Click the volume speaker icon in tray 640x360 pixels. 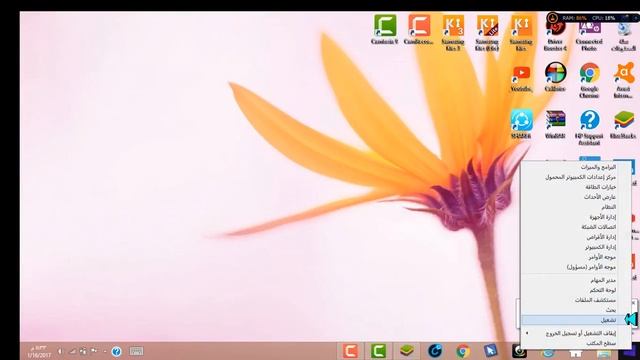click(60, 351)
